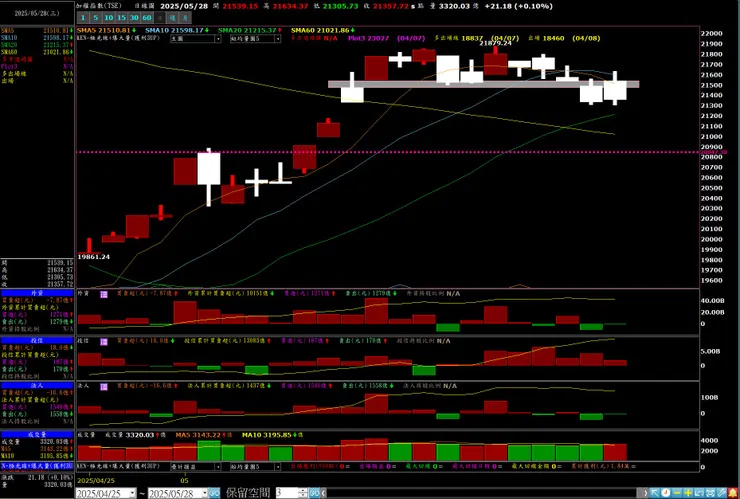
Task: Open the 主圖 dropdown at chart top
Action: coord(196,39)
